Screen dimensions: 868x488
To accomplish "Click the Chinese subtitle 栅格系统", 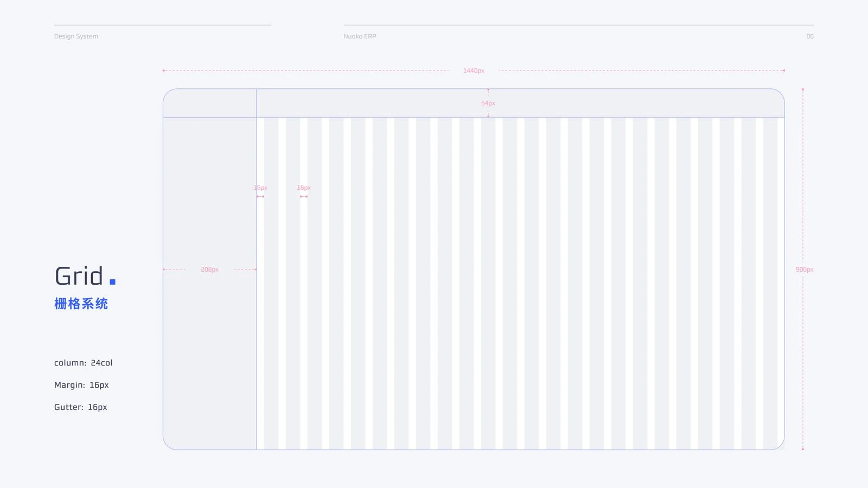I will pos(81,304).
